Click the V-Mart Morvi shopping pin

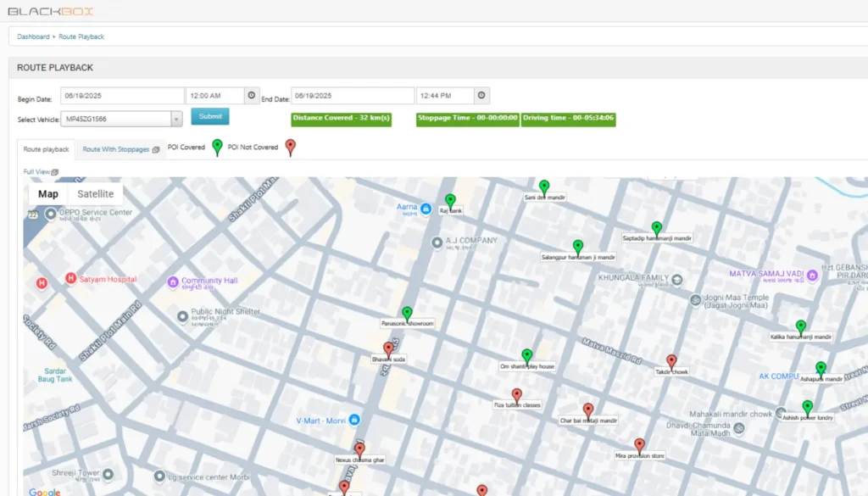pos(355,421)
